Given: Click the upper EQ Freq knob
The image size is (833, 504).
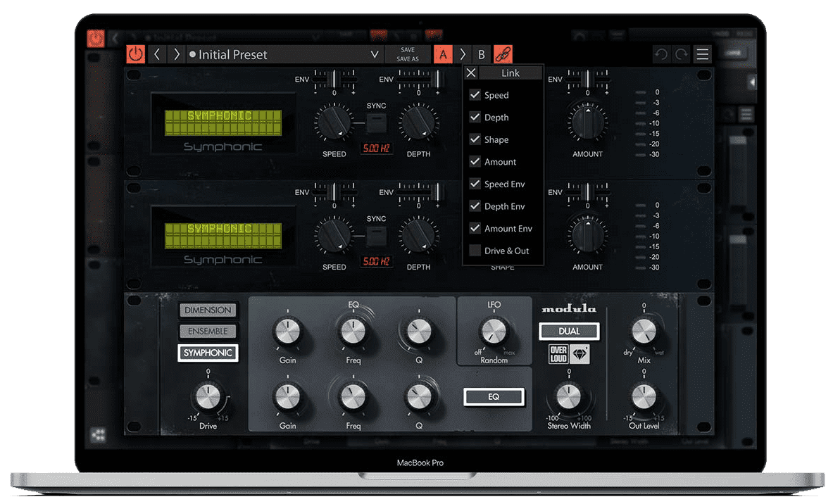Looking at the screenshot, I should point(353,332).
